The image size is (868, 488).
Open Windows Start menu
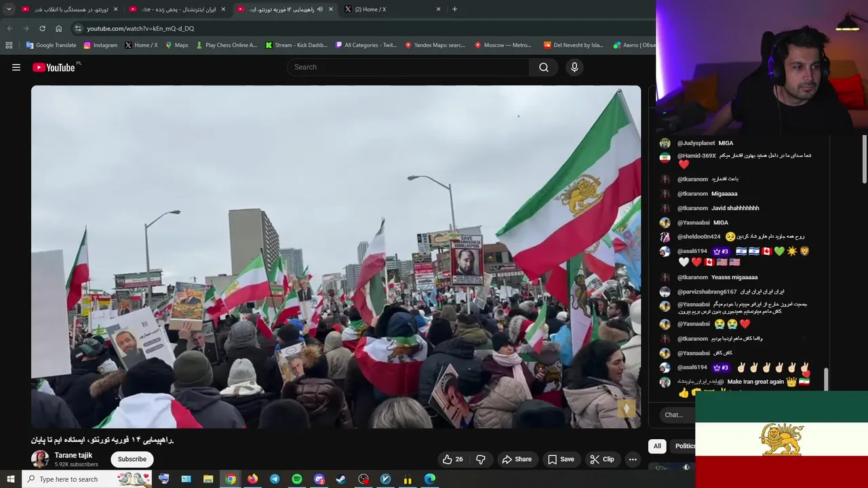(10, 479)
